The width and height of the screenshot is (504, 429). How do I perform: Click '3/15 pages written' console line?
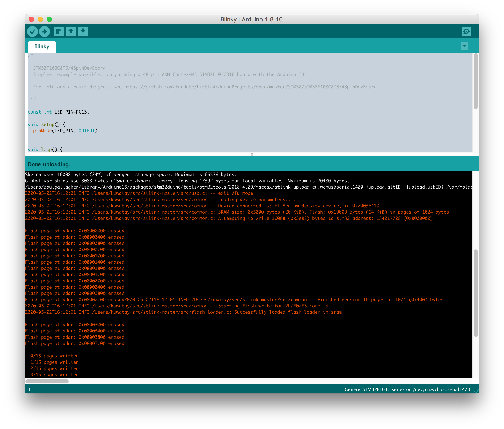(55, 375)
